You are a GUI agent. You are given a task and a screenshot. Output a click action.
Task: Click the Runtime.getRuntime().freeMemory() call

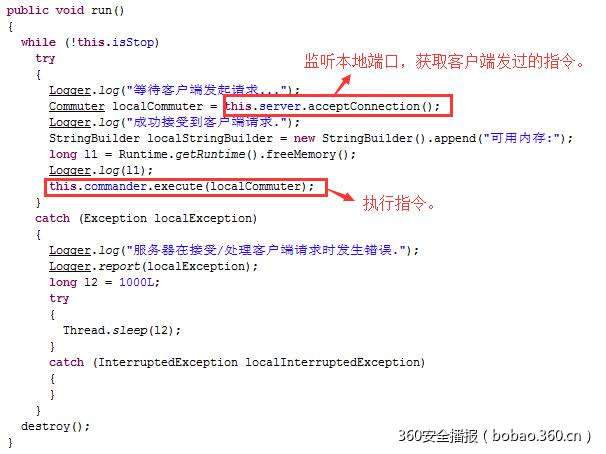click(x=237, y=155)
